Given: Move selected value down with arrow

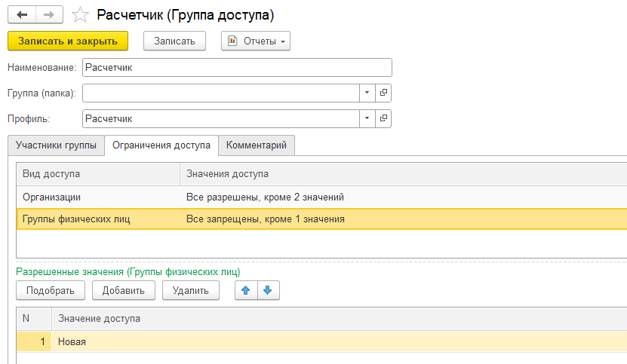Looking at the screenshot, I should [x=269, y=290].
